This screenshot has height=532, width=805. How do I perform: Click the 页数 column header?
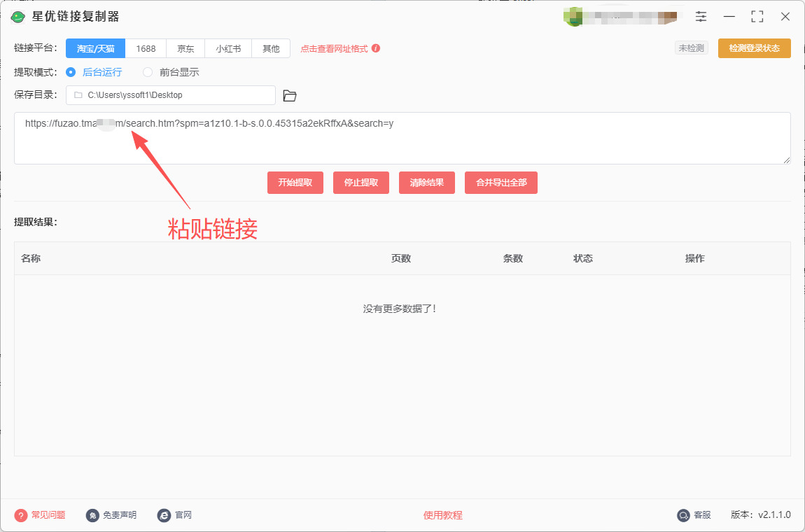401,258
